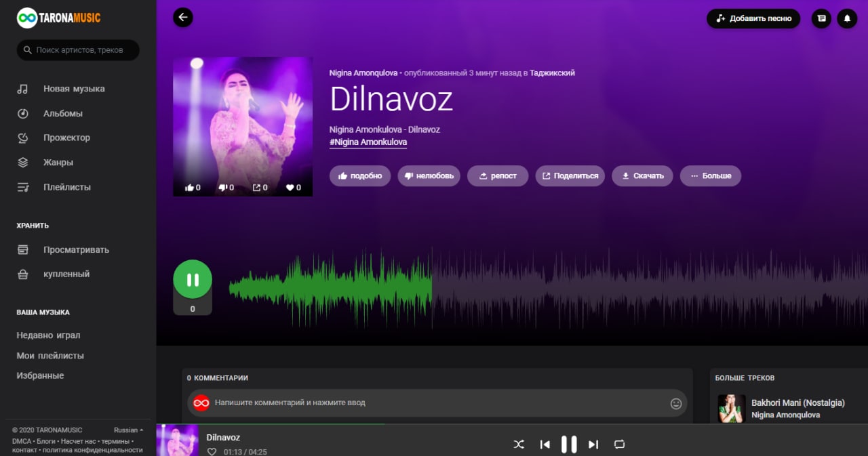Open the контакт footer link
This screenshot has width=868, height=456.
(24, 450)
